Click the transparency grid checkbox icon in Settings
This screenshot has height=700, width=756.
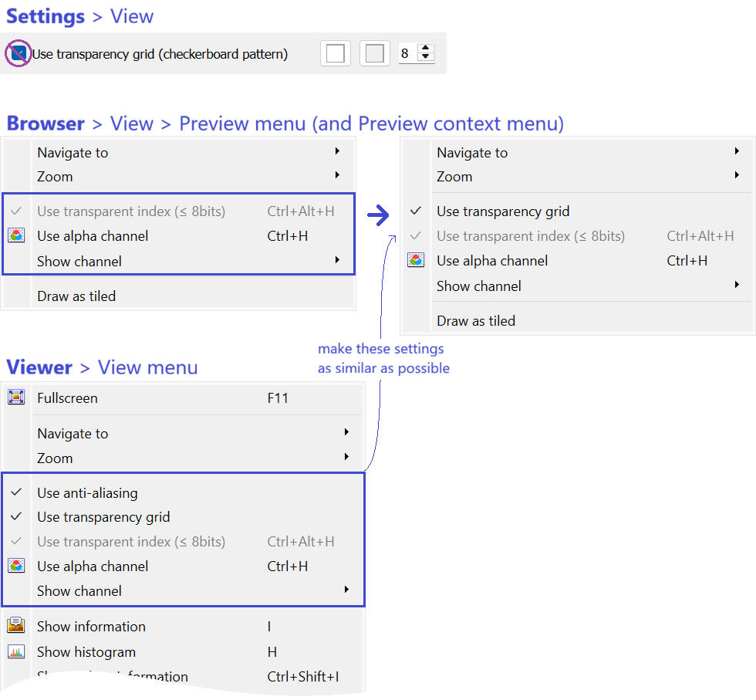[17, 53]
